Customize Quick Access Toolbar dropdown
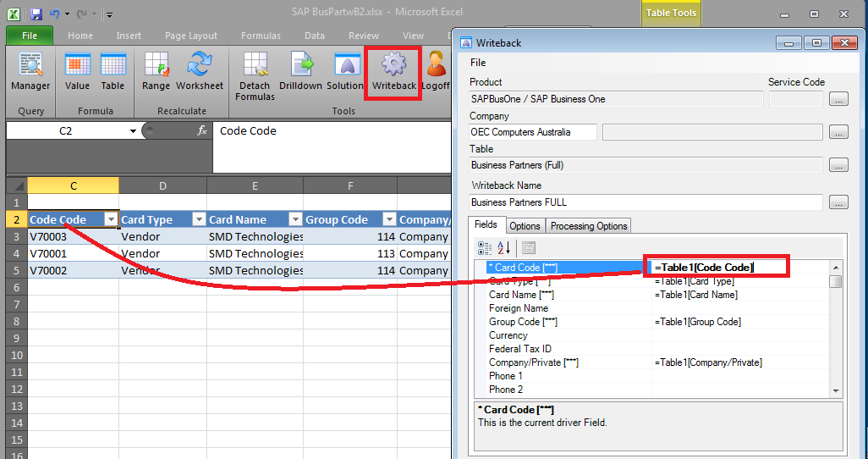The height and width of the screenshot is (459, 868). pyautogui.click(x=109, y=14)
